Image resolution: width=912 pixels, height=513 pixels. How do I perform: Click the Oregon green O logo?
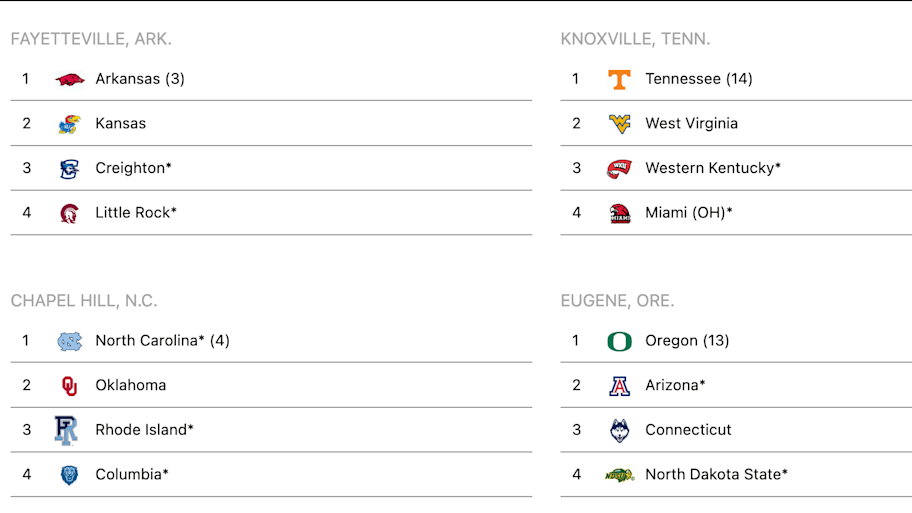[x=619, y=341]
